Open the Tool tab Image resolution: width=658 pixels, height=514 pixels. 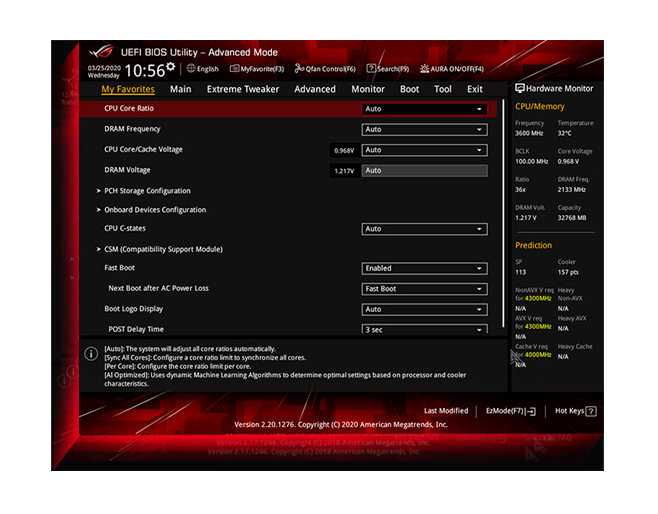[x=443, y=89]
